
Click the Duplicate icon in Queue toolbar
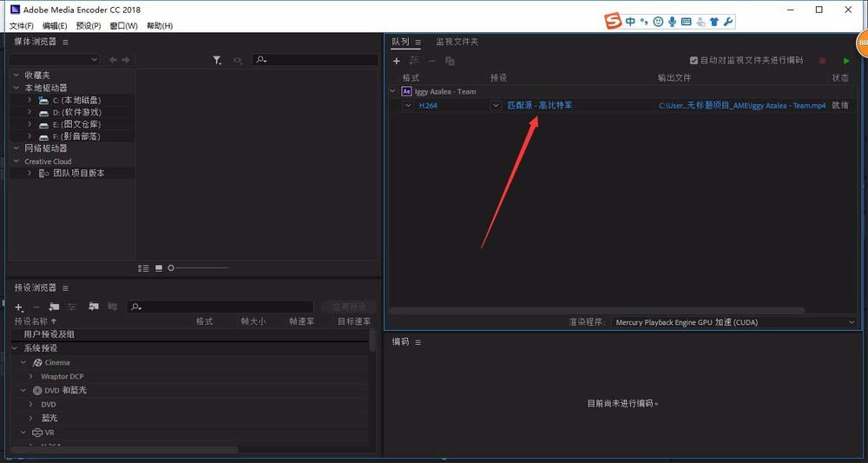(x=450, y=61)
